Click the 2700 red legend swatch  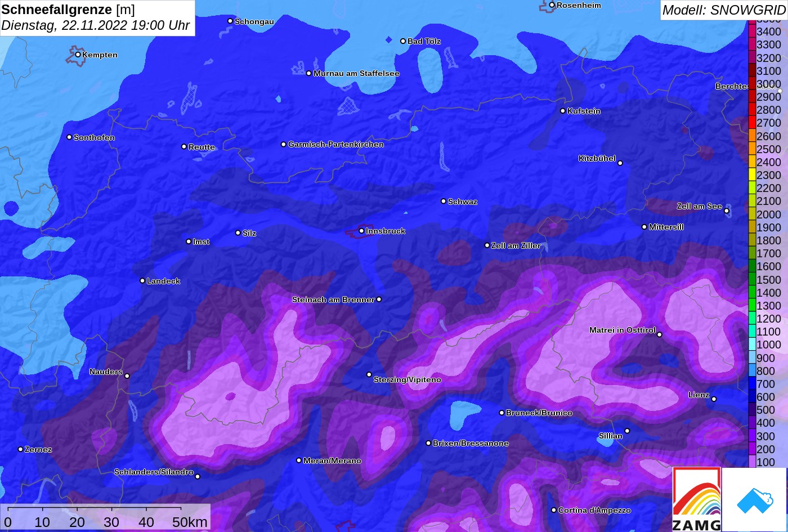click(752, 123)
